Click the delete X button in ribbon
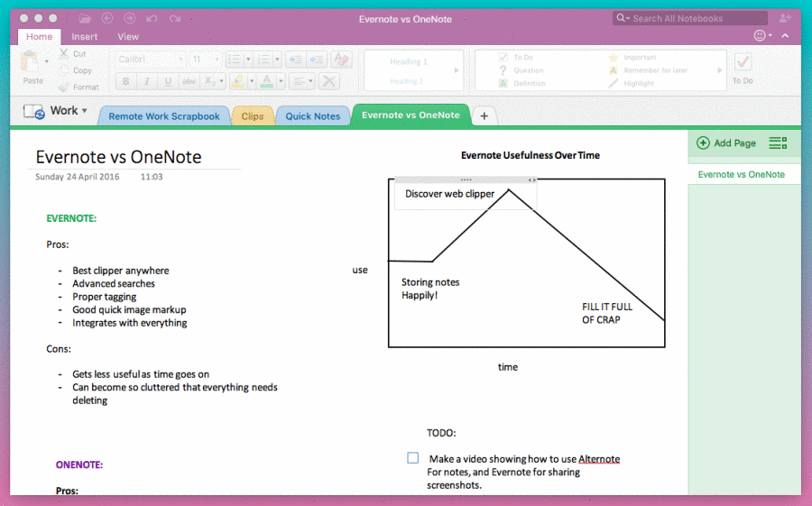 click(328, 81)
